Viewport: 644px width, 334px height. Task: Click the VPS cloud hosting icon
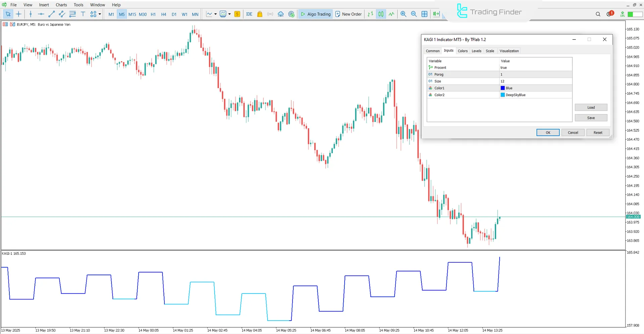click(x=281, y=14)
